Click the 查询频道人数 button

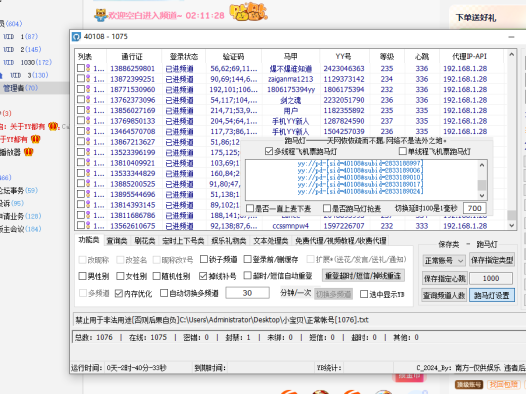point(444,295)
